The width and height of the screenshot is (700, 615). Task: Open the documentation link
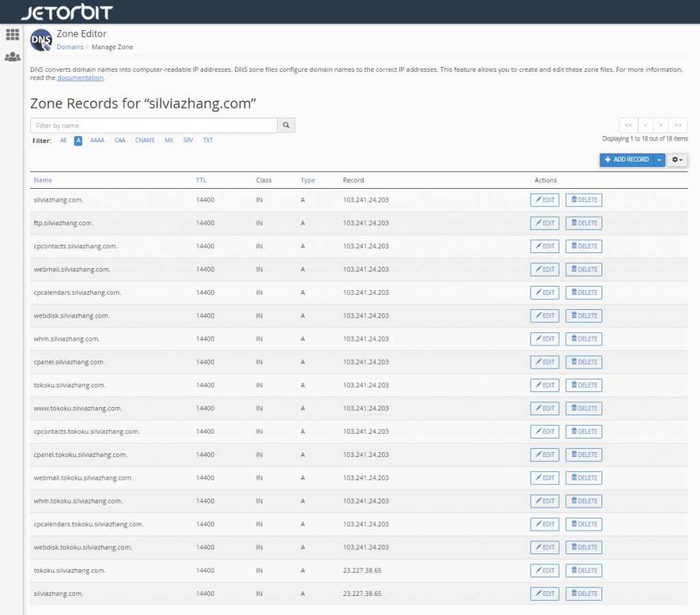point(80,77)
